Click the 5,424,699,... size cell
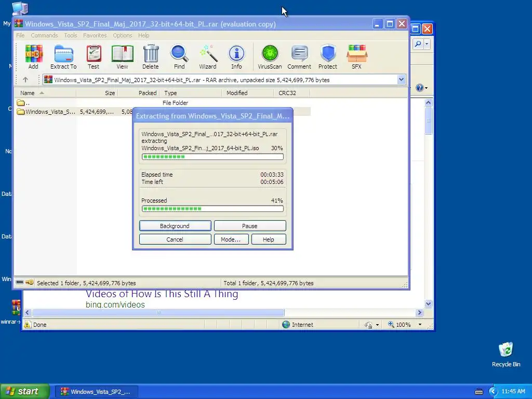This screenshot has width=532, height=399. [97, 112]
